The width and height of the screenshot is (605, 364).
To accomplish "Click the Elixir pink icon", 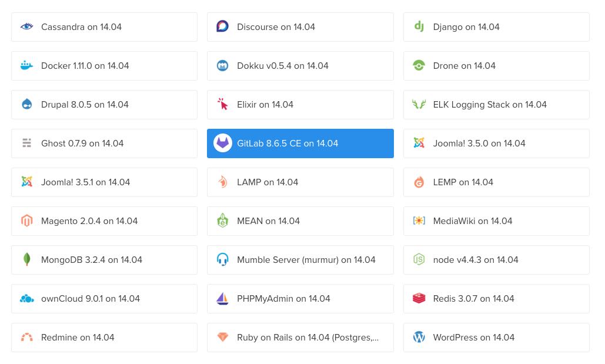I will [x=222, y=104].
